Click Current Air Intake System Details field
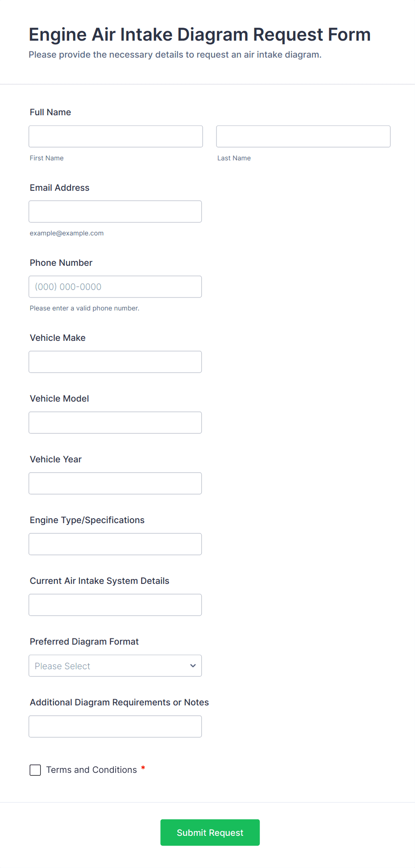 pos(115,604)
